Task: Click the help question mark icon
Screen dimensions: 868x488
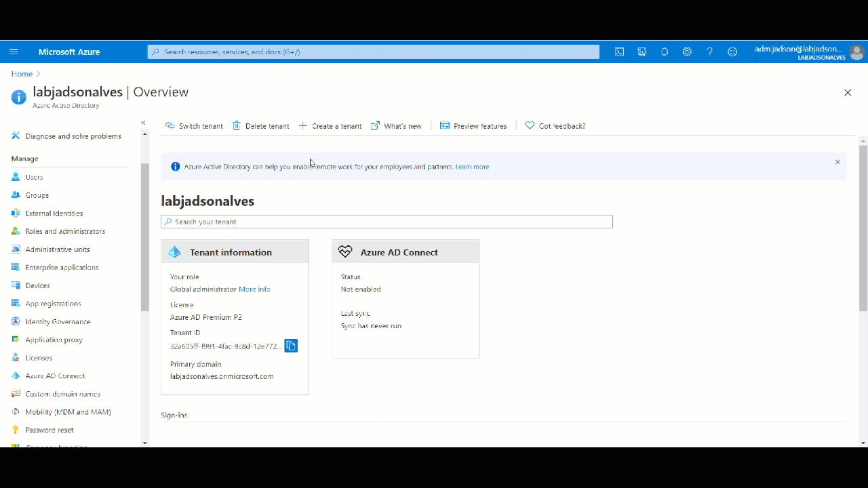Action: [x=709, y=52]
